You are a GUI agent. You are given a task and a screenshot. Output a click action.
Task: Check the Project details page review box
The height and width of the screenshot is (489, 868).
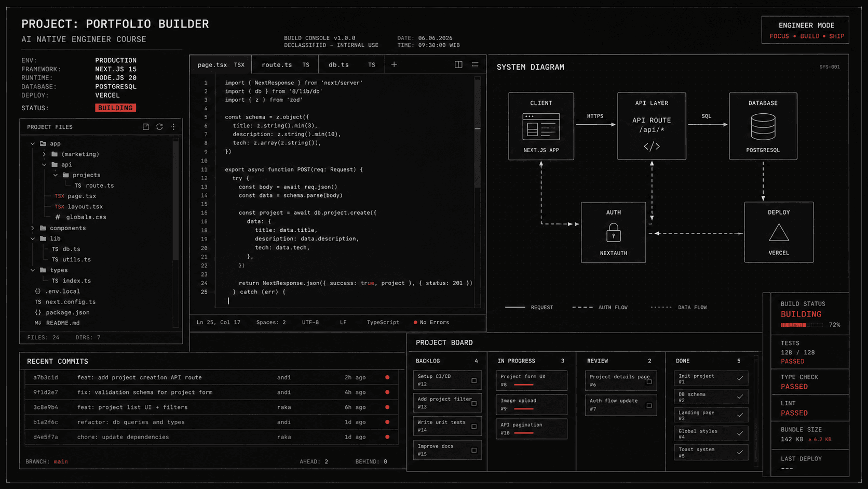click(x=649, y=381)
